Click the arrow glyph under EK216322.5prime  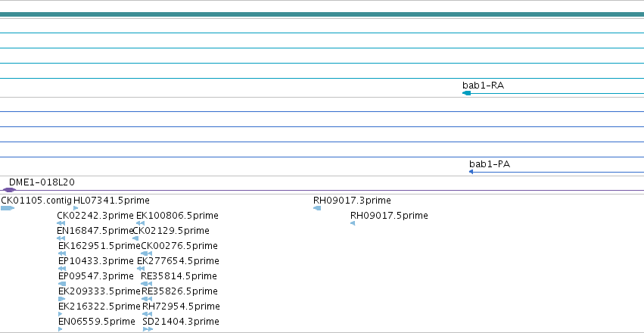pyautogui.click(x=61, y=314)
